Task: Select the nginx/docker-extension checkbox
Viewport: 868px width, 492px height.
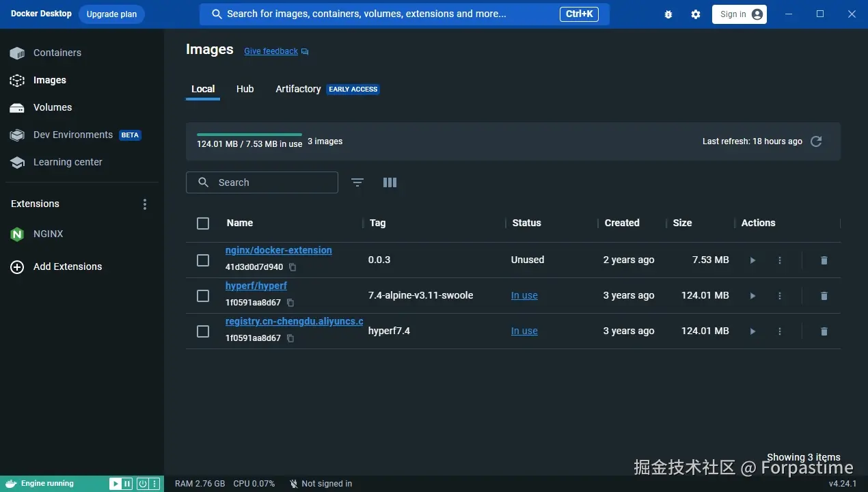Action: click(x=203, y=260)
